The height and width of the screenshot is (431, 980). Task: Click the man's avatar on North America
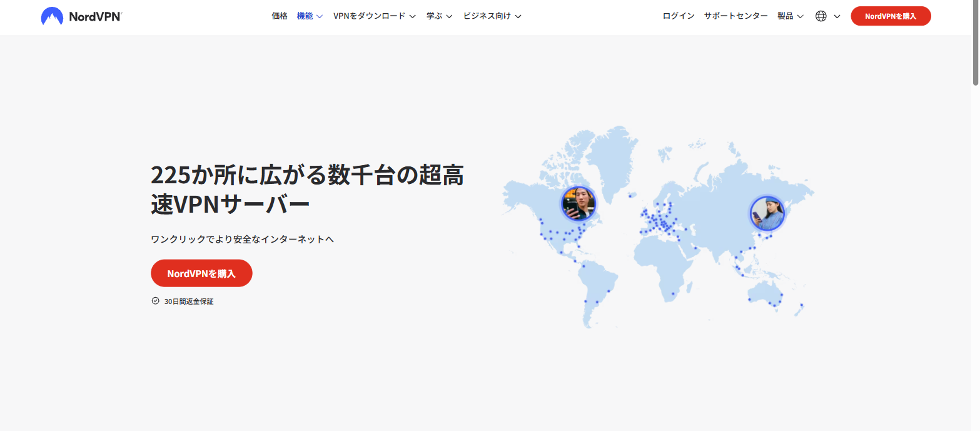(578, 203)
